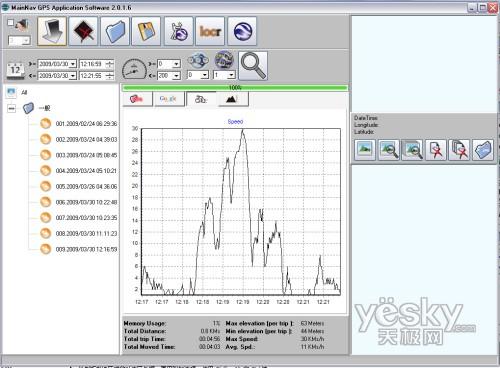Adjust the start time spinner arrows
Viewport: 500px width, 368px height.
110,64
